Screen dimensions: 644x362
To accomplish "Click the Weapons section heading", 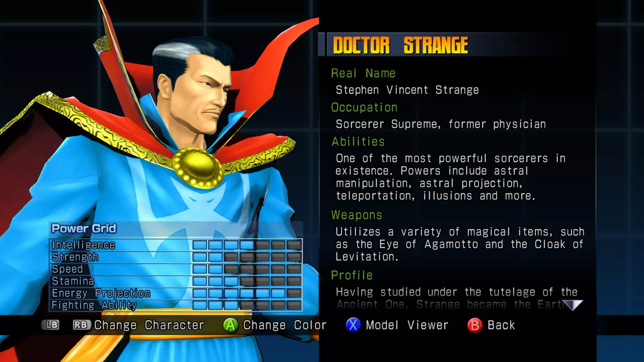I will [357, 215].
